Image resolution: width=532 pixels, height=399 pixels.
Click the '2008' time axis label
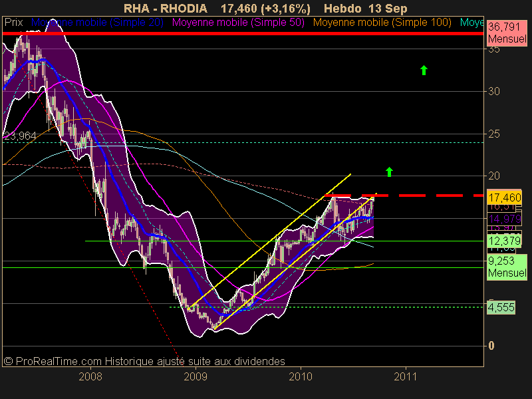90,376
